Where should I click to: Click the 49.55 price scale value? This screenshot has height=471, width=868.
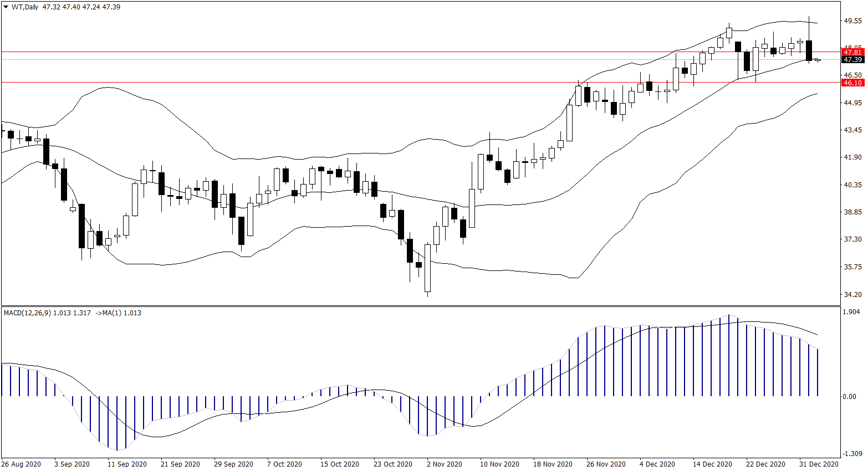click(x=852, y=21)
